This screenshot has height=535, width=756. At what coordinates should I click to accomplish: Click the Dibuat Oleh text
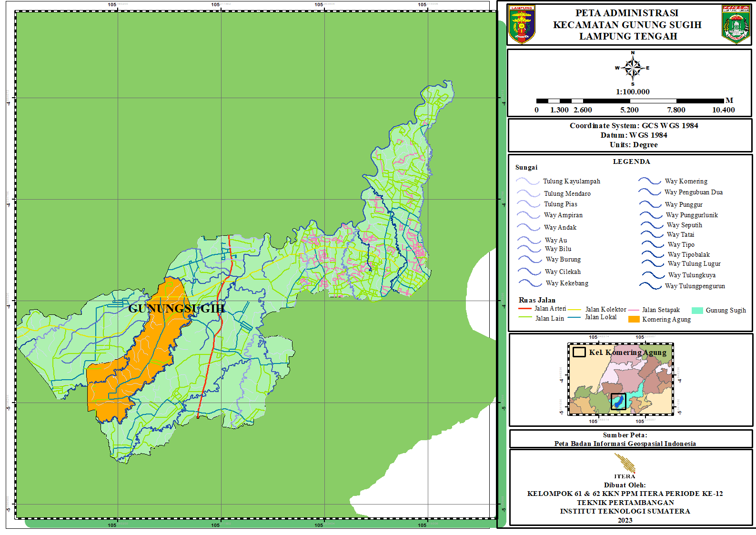point(625,485)
